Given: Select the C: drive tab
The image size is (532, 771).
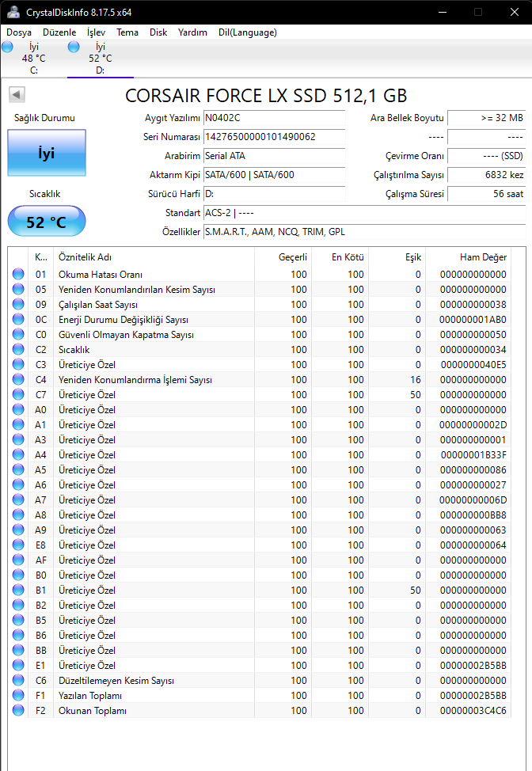Looking at the screenshot, I should [33, 59].
